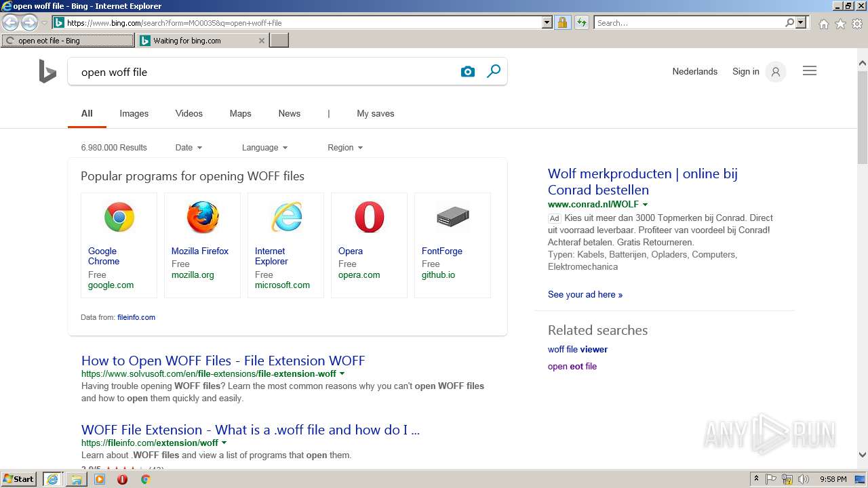Show hidden system tray icons

click(x=756, y=479)
